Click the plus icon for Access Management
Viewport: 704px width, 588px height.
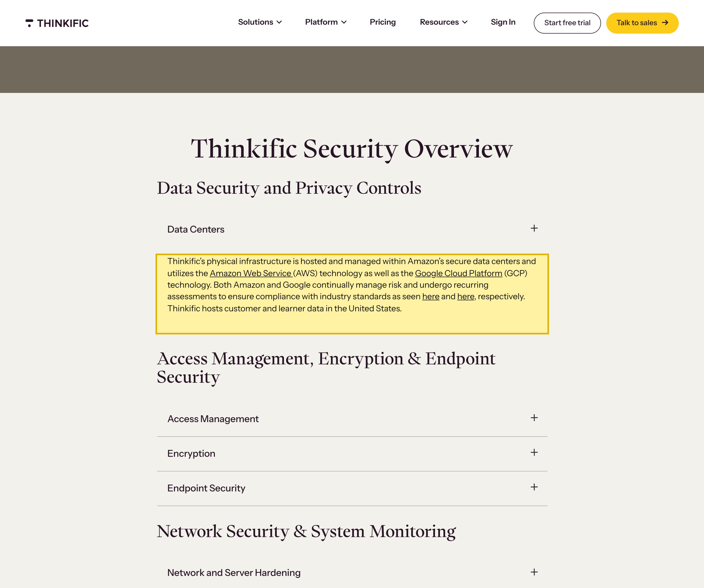[534, 418]
